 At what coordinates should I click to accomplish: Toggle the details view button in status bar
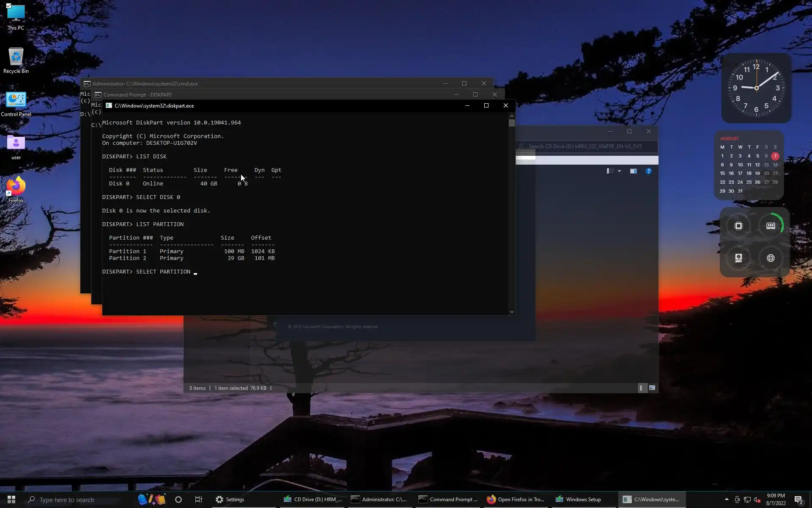(641, 388)
